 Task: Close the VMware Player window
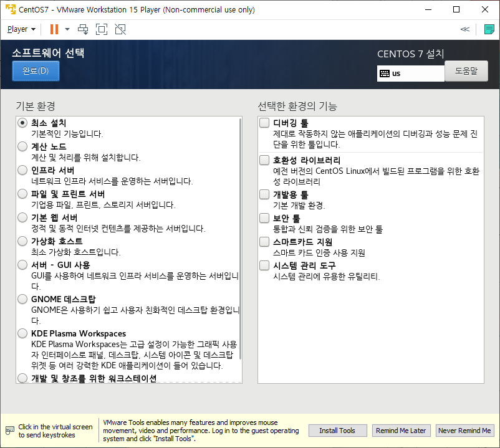[x=484, y=9]
